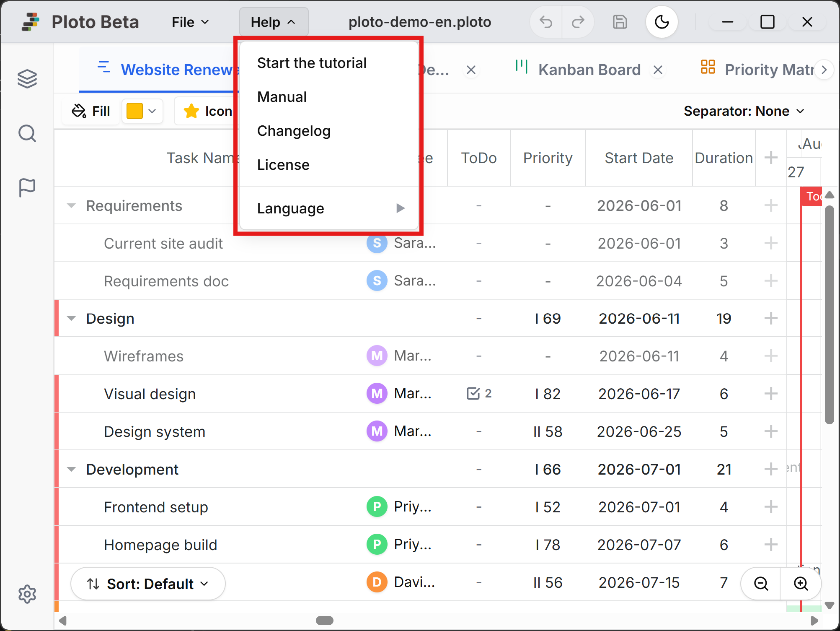Click the plus icon in Design row
840x631 pixels.
(x=771, y=318)
